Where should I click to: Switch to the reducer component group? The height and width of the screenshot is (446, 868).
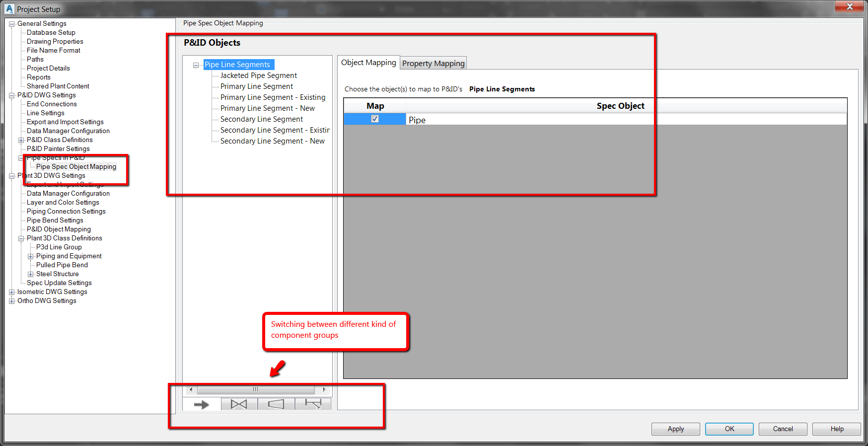276,404
